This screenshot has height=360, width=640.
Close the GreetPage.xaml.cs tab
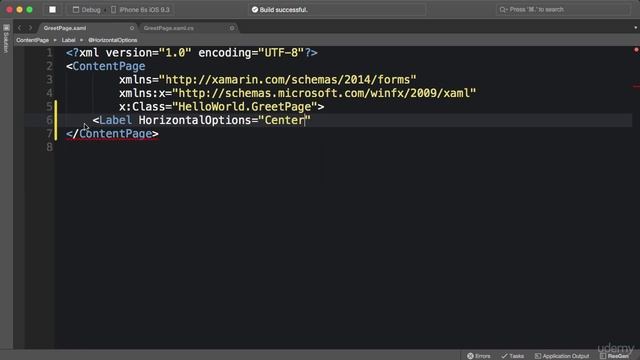[232, 28]
